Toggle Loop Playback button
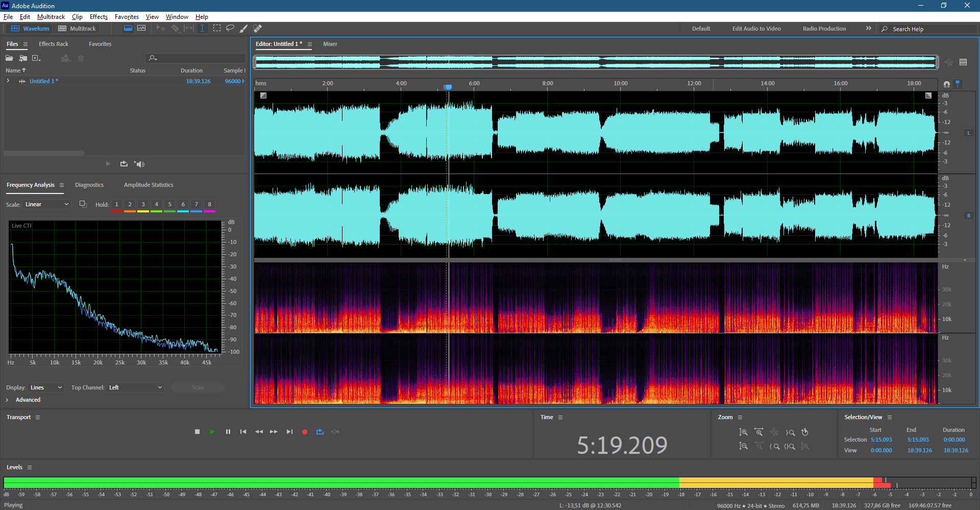The image size is (980, 510). pos(320,432)
